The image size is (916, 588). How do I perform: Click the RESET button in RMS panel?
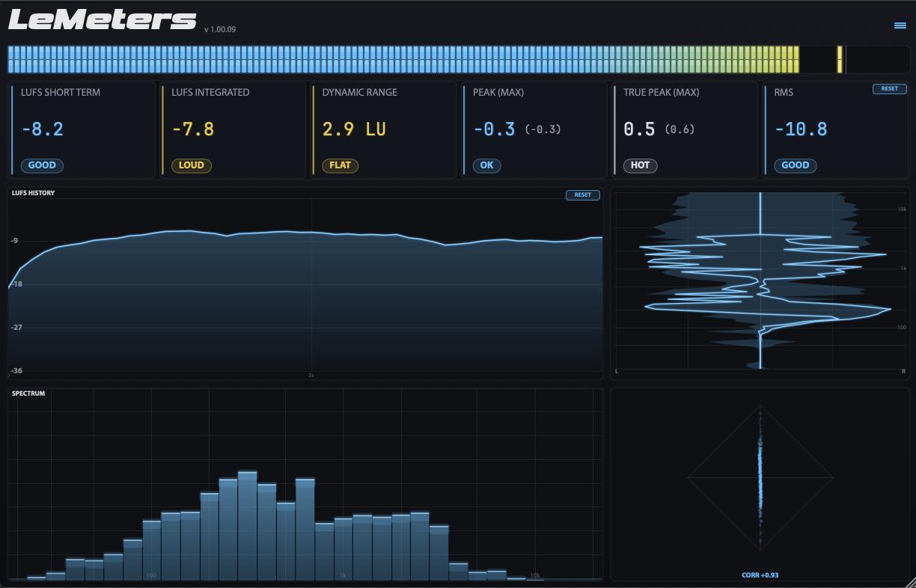(889, 89)
